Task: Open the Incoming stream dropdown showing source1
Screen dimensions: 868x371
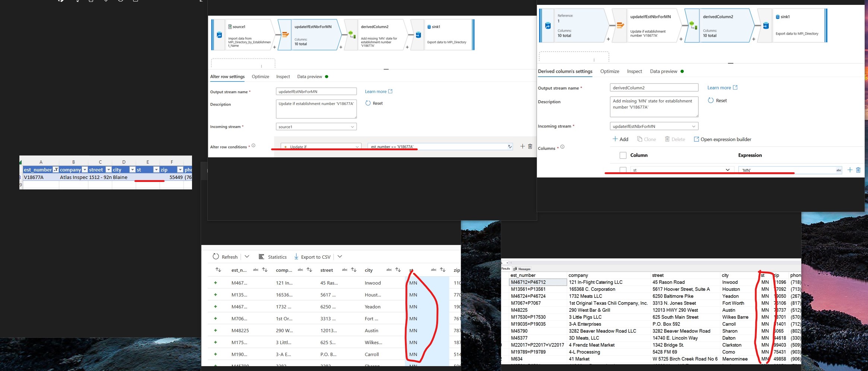Action: (316, 126)
